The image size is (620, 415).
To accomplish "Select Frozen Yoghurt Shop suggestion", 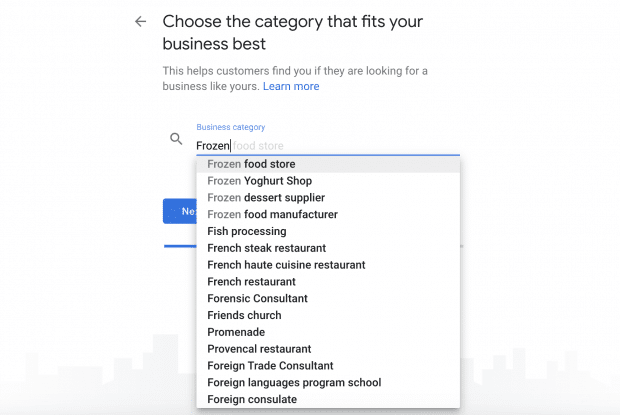I will [x=259, y=181].
